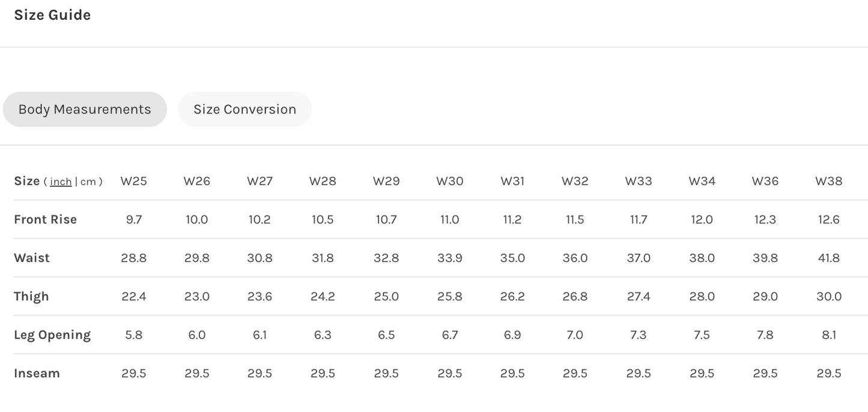The width and height of the screenshot is (868, 412).
Task: Select the W28 size column header
Action: click(323, 181)
